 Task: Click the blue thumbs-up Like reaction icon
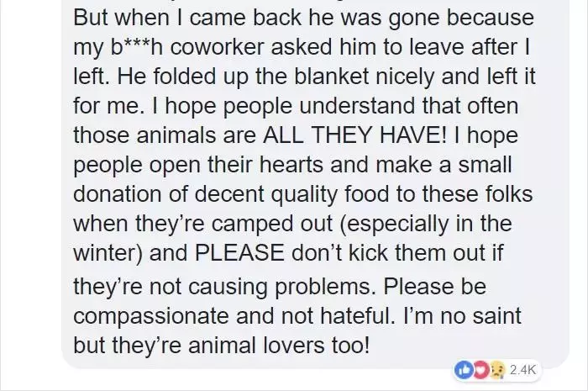463,370
